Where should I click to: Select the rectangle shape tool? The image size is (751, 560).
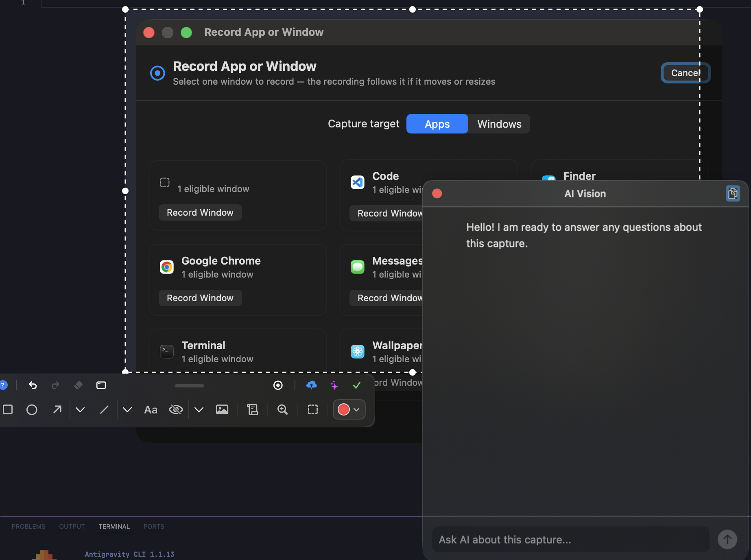coord(8,409)
